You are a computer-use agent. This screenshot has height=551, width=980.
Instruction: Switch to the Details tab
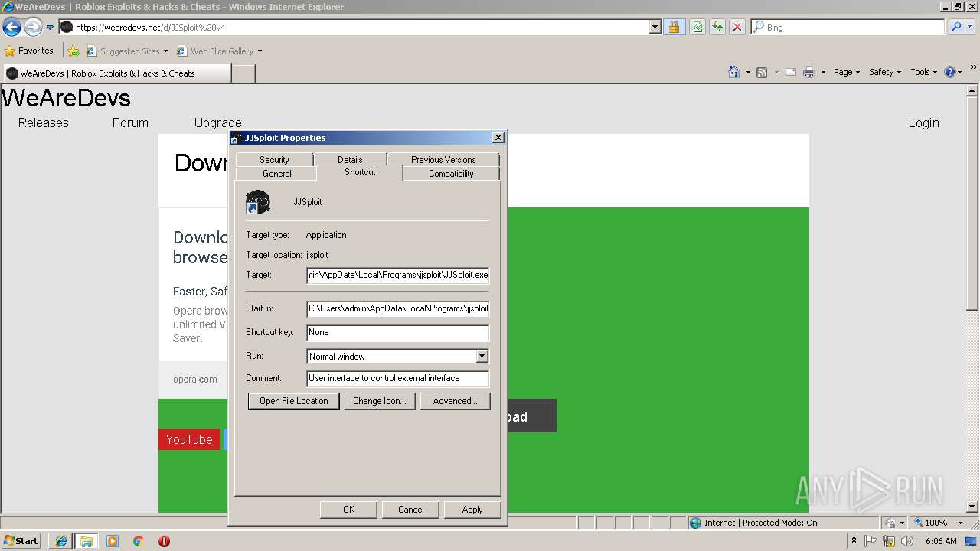click(350, 159)
